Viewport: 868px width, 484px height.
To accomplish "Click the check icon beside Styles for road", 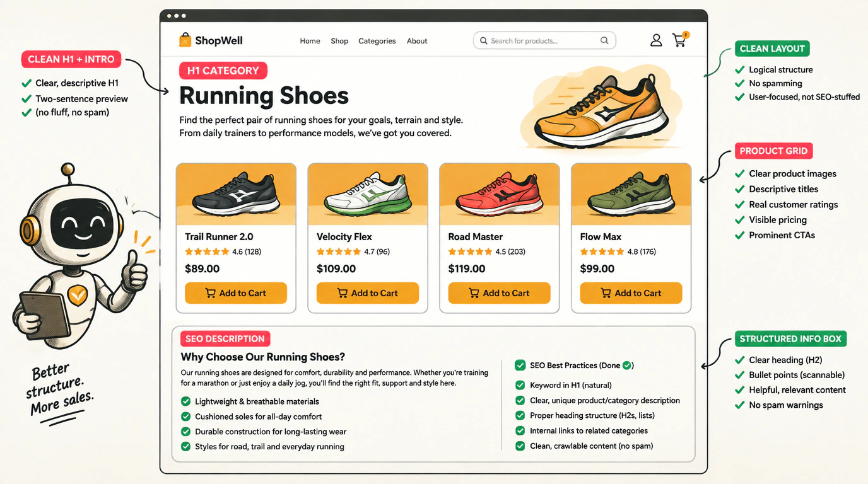I will tap(186, 447).
